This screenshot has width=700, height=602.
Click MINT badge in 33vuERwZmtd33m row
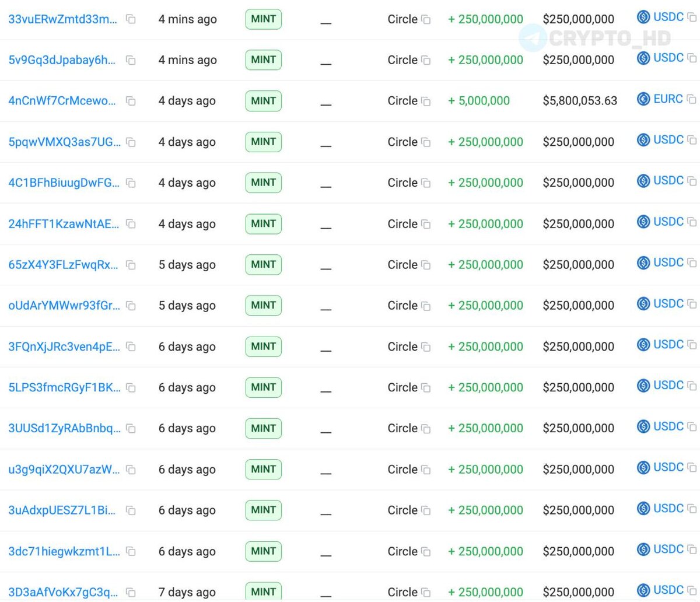tap(264, 19)
